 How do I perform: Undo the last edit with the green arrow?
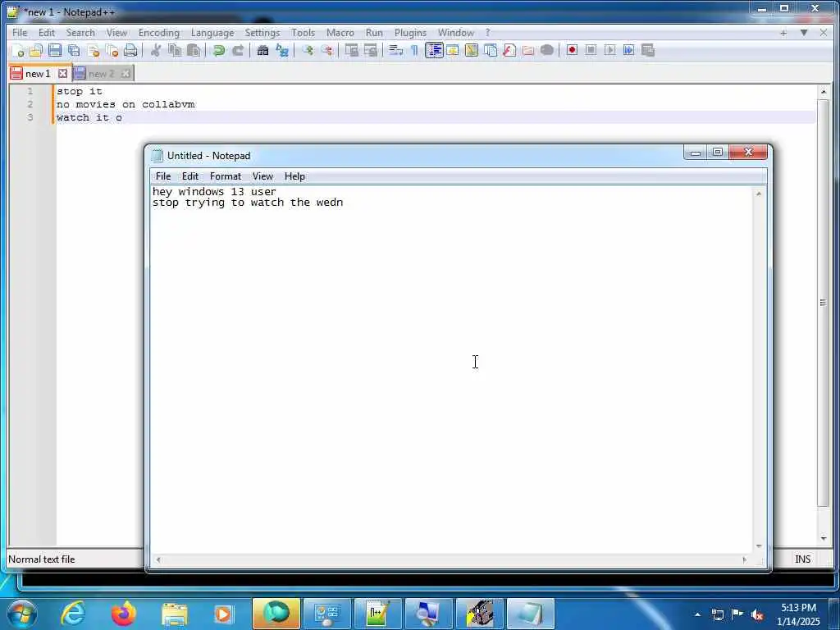point(218,50)
